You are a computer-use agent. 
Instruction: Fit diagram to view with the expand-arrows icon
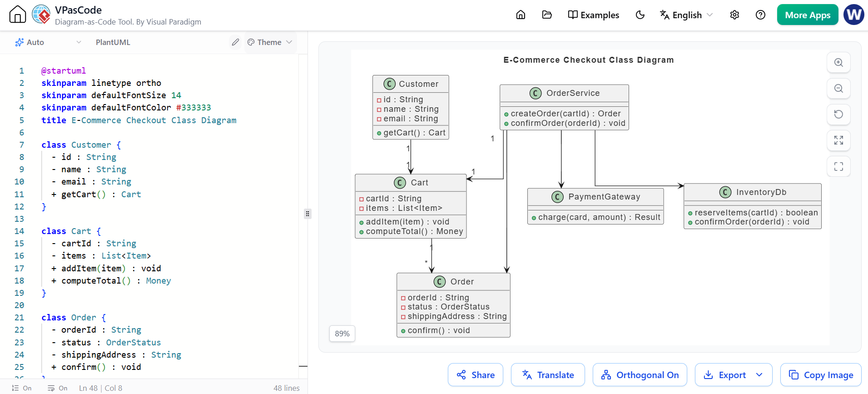pyautogui.click(x=838, y=140)
